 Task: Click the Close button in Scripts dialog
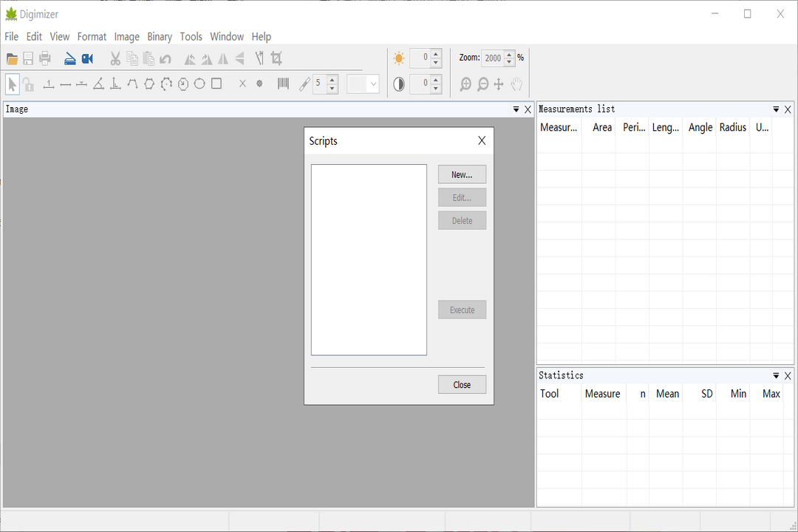462,385
